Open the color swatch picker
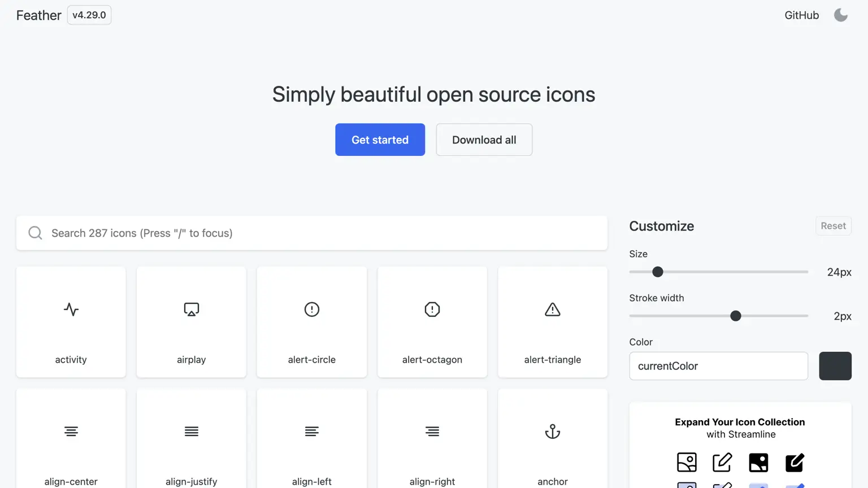The height and width of the screenshot is (488, 868). (x=835, y=366)
